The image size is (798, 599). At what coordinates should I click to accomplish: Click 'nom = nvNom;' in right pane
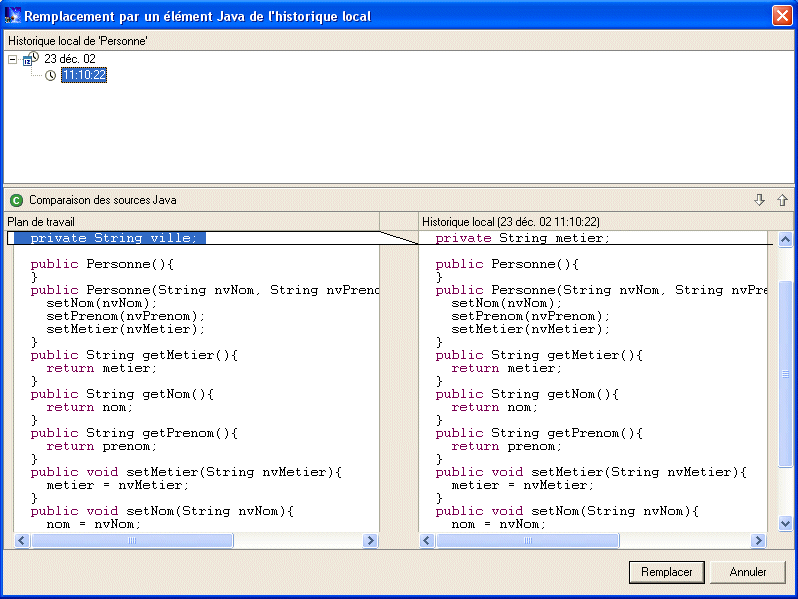(x=498, y=524)
